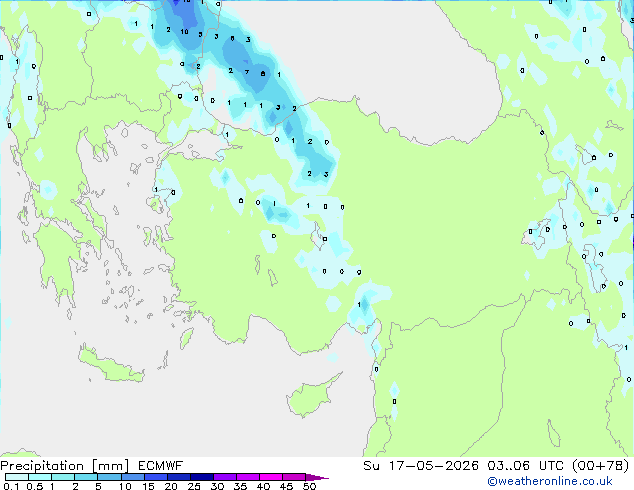Click the island of Crete on the map

click(x=110, y=366)
